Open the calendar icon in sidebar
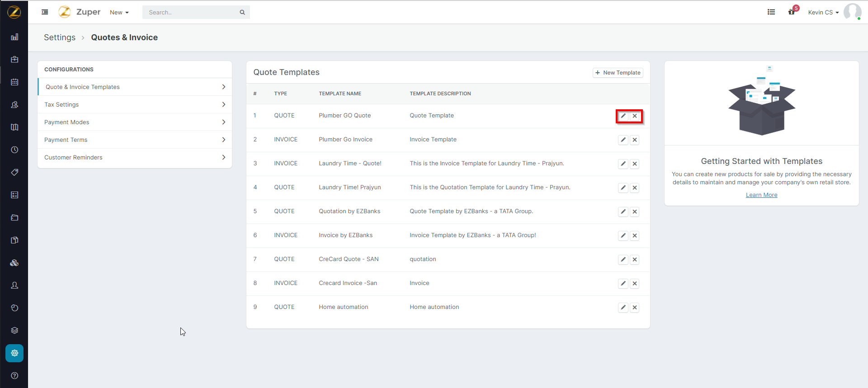Screen dimensions: 868x388 (x=14, y=82)
